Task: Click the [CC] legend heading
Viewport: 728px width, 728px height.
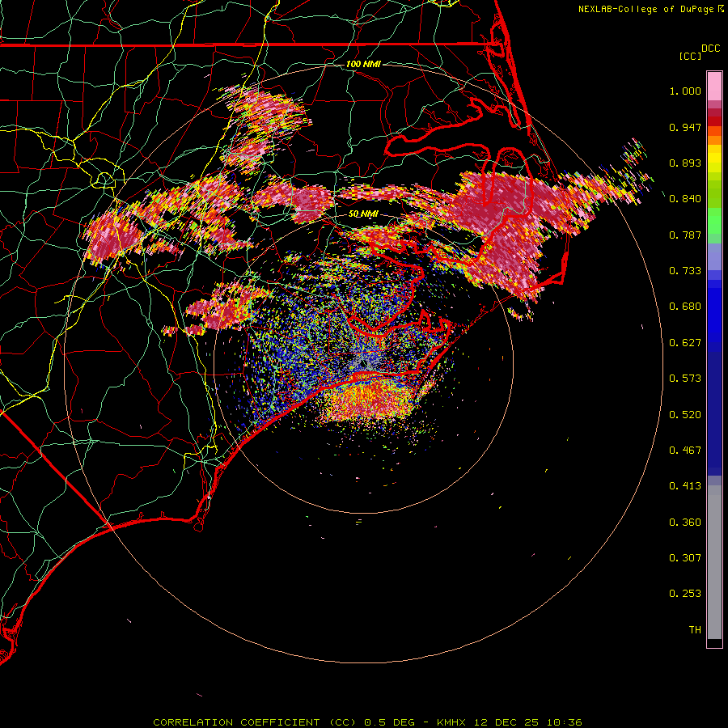Action: pos(690,56)
